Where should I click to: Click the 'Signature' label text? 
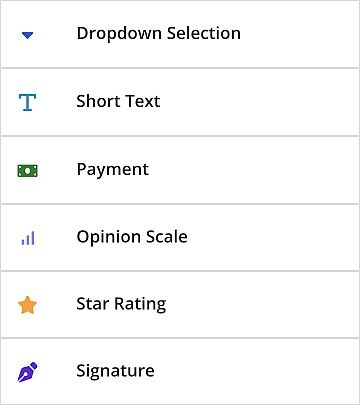pos(115,371)
